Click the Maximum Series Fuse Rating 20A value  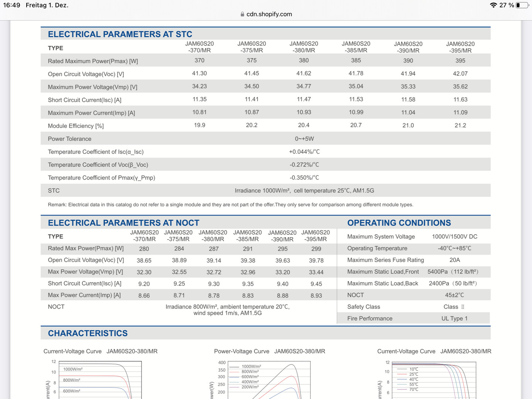(x=455, y=260)
